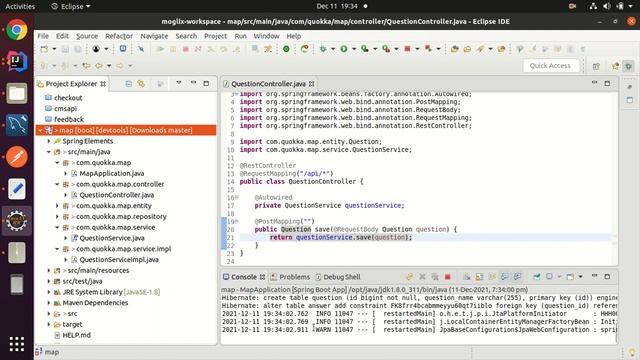Open IntelliJ IDEA from the dock
Viewport: 640px width, 360px height.
click(17, 62)
